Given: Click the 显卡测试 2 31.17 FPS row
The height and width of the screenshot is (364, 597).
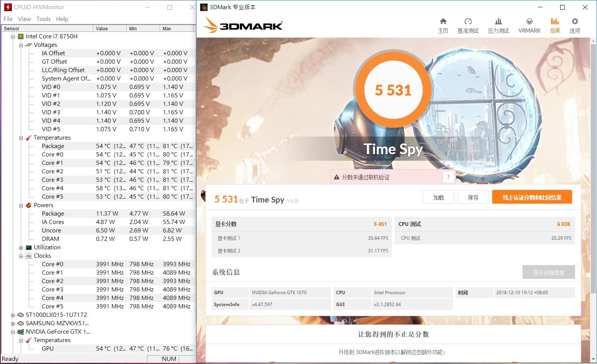Looking at the screenshot, I should 301,250.
